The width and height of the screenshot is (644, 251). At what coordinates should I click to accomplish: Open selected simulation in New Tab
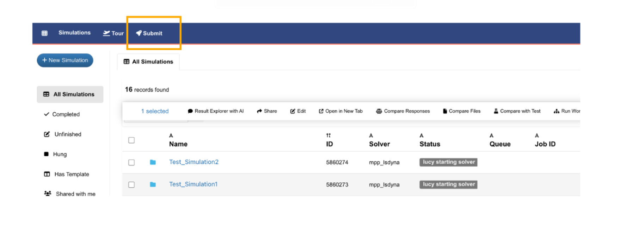(341, 111)
